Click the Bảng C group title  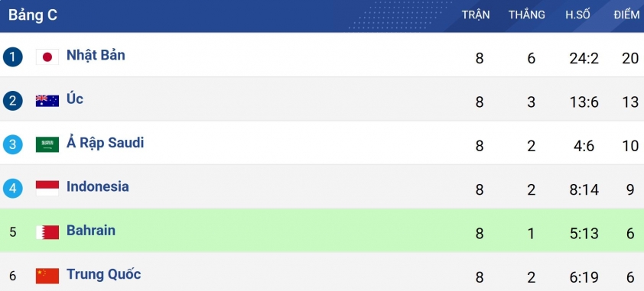(33, 15)
